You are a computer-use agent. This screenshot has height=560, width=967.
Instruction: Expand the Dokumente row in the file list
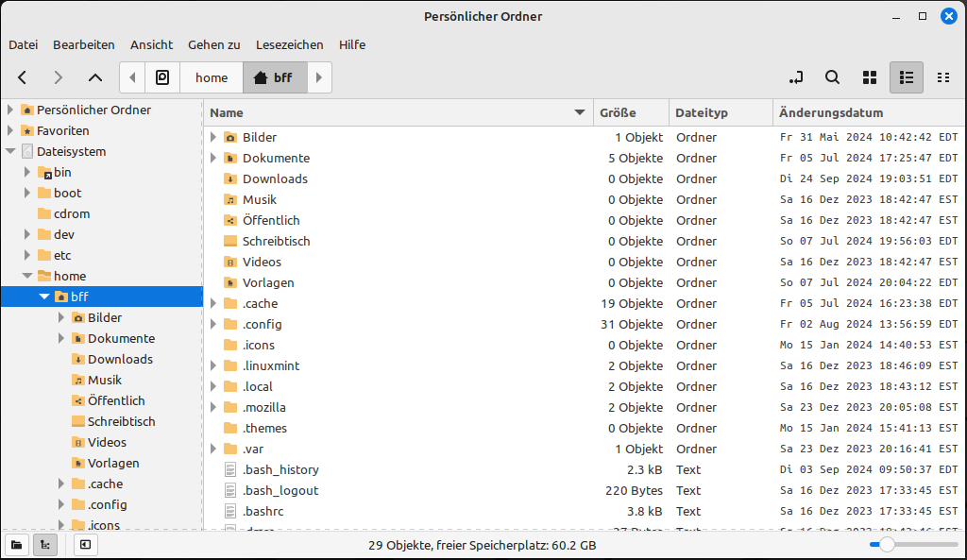coord(213,159)
